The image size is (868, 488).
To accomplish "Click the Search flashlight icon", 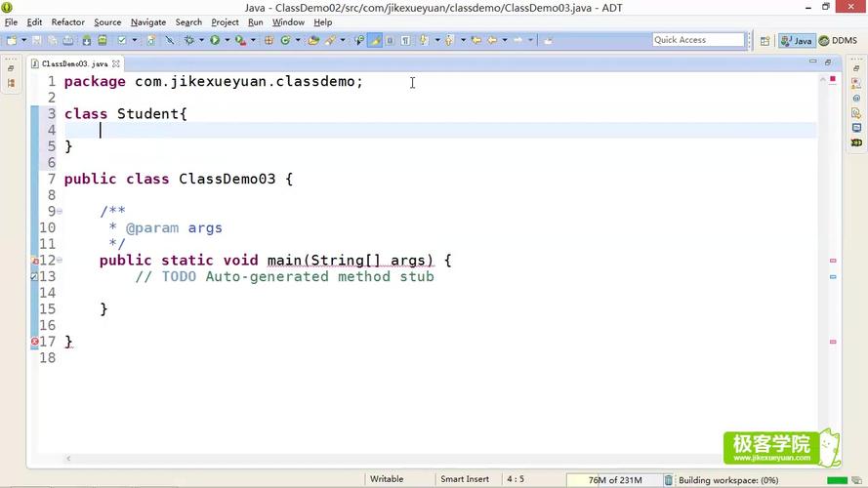I will [330, 40].
